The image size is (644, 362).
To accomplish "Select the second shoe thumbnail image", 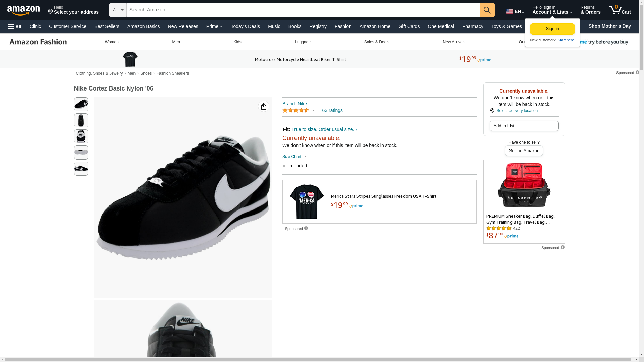I will [x=81, y=120].
